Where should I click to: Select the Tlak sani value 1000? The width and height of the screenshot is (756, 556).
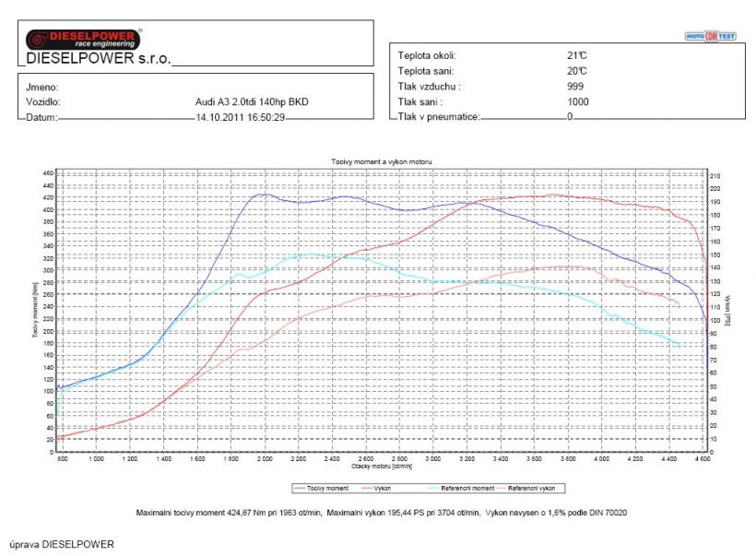coord(578,101)
